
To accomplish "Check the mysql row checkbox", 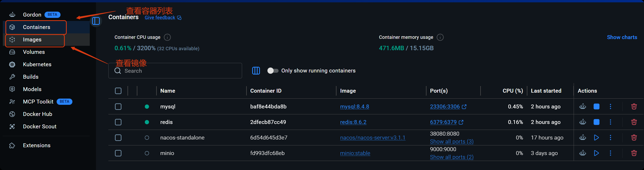I will (x=118, y=107).
